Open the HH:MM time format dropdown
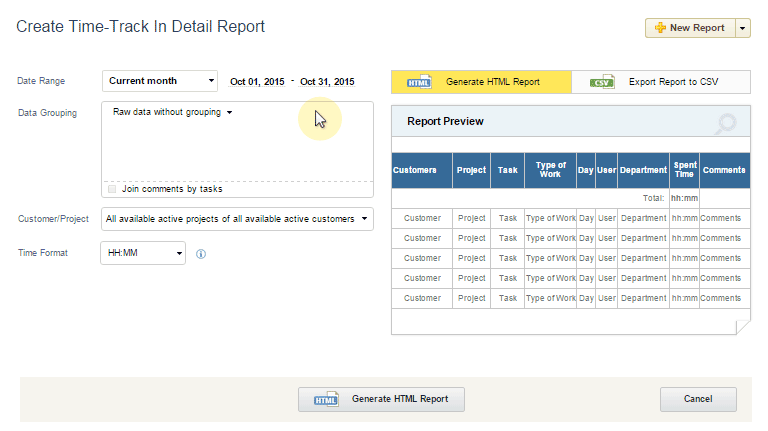Screen dimensions: 768x431 pos(144,254)
